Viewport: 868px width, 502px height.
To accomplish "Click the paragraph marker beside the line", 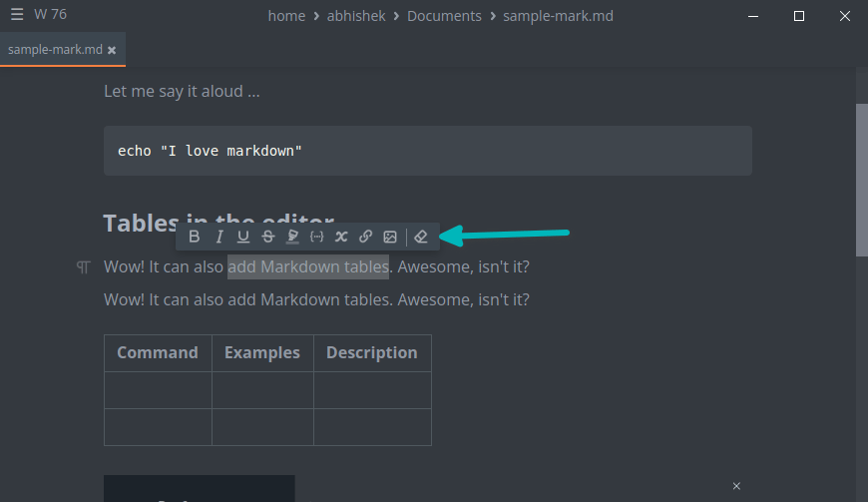I will click(x=84, y=267).
